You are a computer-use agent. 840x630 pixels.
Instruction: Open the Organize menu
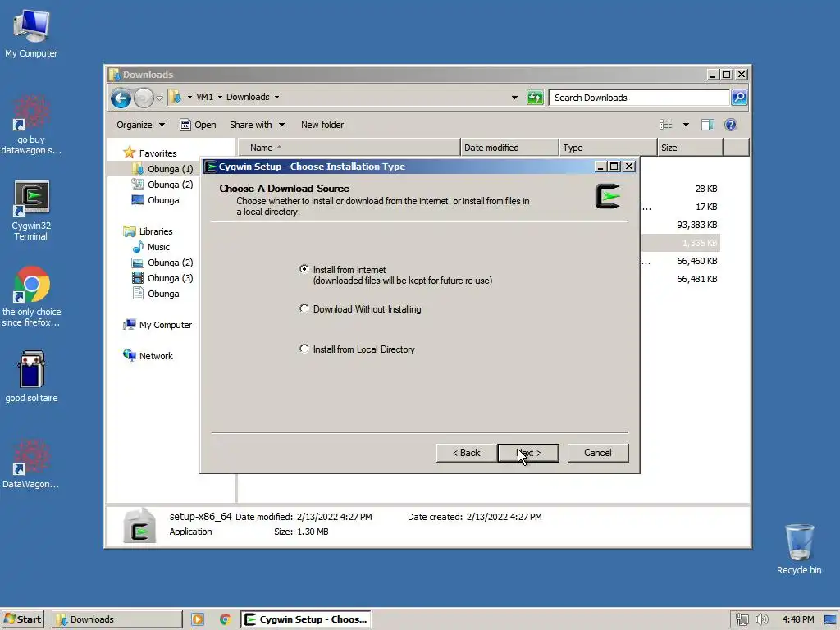[140, 125]
